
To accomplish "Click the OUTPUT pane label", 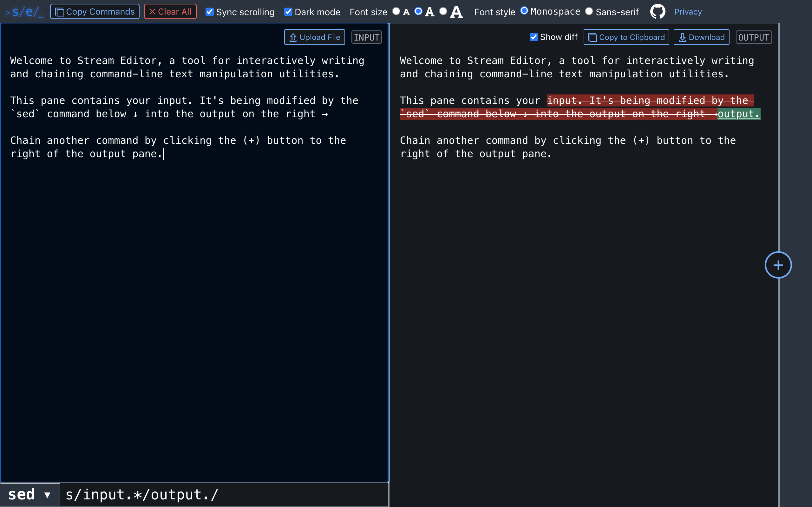I will click(754, 37).
